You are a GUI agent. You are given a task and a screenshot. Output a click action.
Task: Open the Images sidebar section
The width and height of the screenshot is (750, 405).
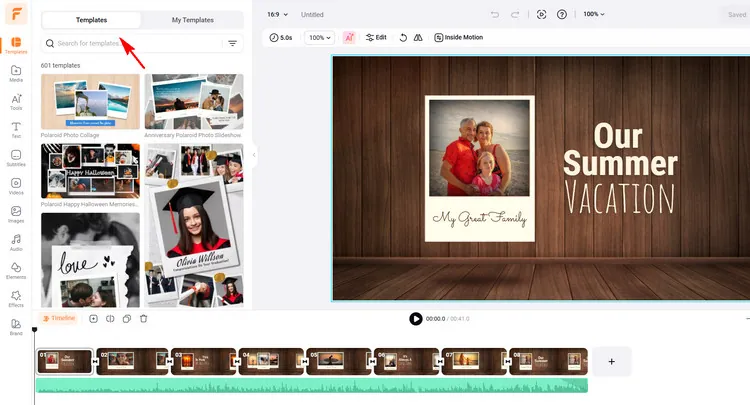[16, 214]
